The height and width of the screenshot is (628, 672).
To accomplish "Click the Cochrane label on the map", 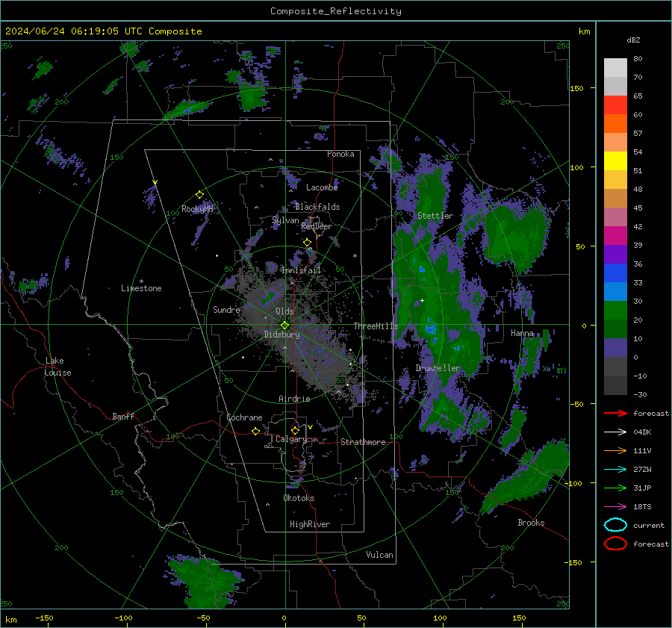I will point(244,417).
